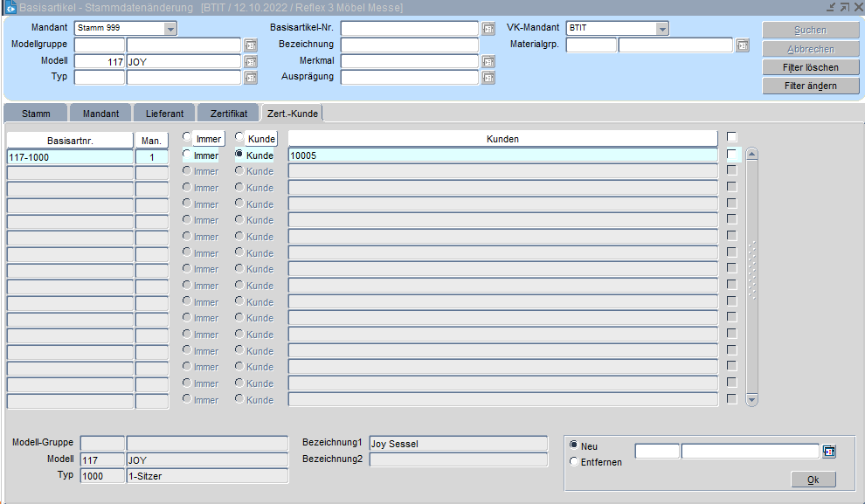
Task: Open lookup icon next to Modellgruppe field
Action: [x=251, y=45]
